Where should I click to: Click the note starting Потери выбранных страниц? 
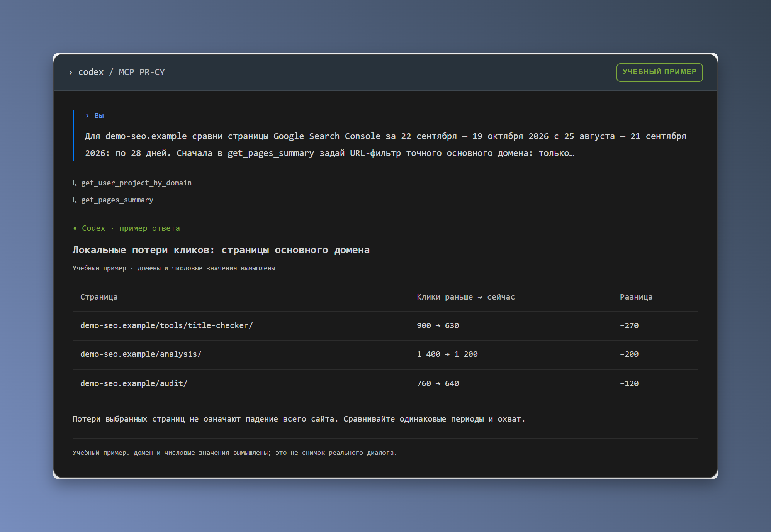point(299,419)
